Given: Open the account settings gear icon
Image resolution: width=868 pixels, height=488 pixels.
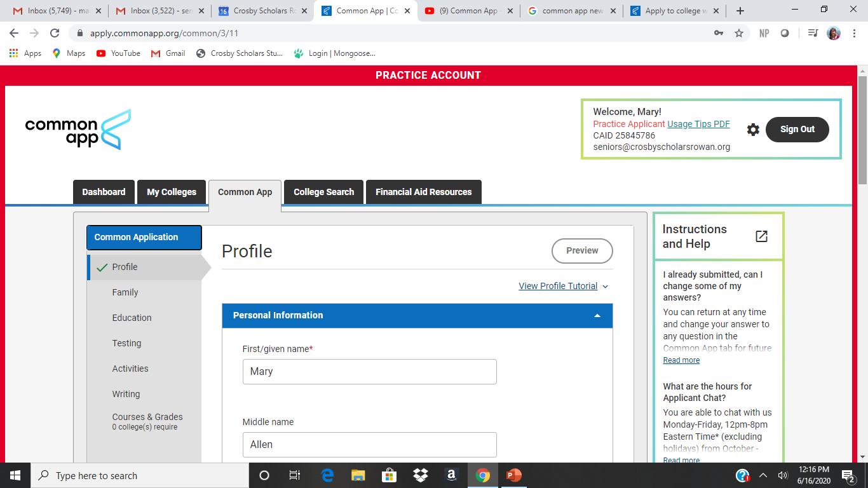Looking at the screenshot, I should [x=753, y=130].
